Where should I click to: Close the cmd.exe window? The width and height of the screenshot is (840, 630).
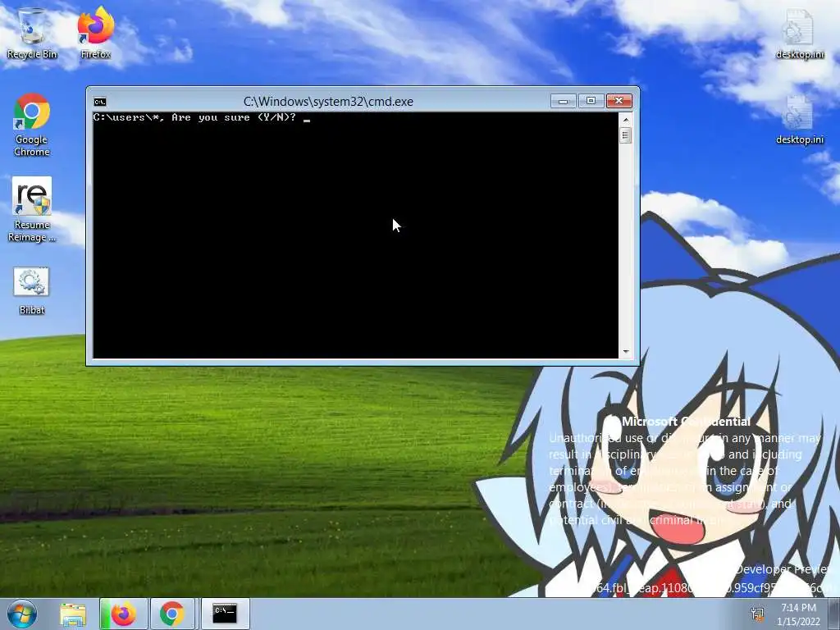click(619, 101)
